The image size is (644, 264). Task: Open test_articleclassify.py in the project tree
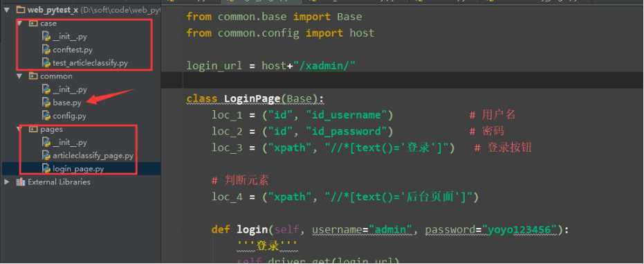pyautogui.click(x=90, y=63)
